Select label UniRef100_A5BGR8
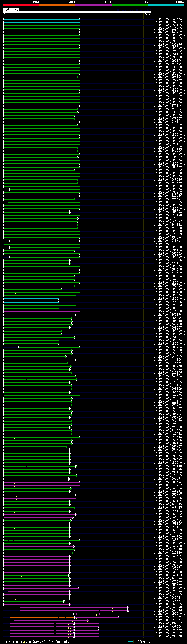Image resolution: width=187 pixels, height=644 pixels. pos(168,212)
